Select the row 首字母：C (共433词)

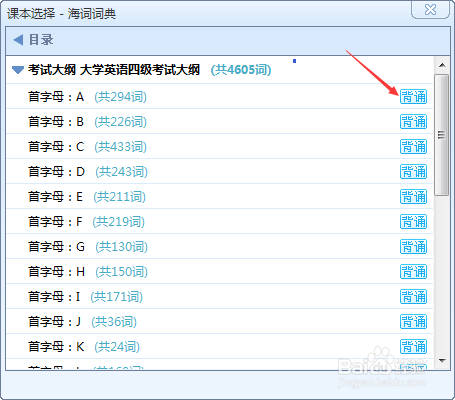(x=220, y=147)
